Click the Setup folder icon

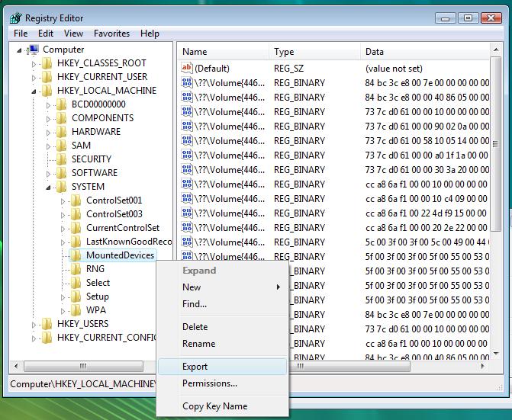pyautogui.click(x=76, y=297)
